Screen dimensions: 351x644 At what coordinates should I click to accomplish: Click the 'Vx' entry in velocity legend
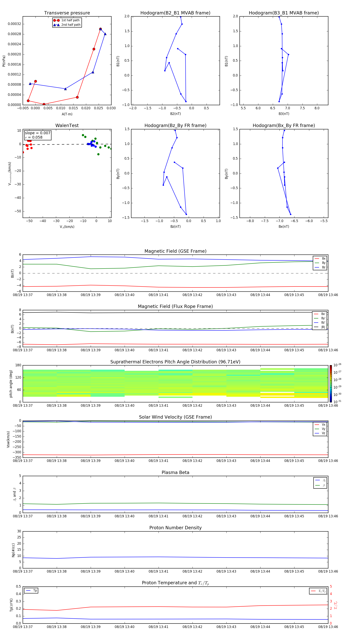tap(320, 424)
